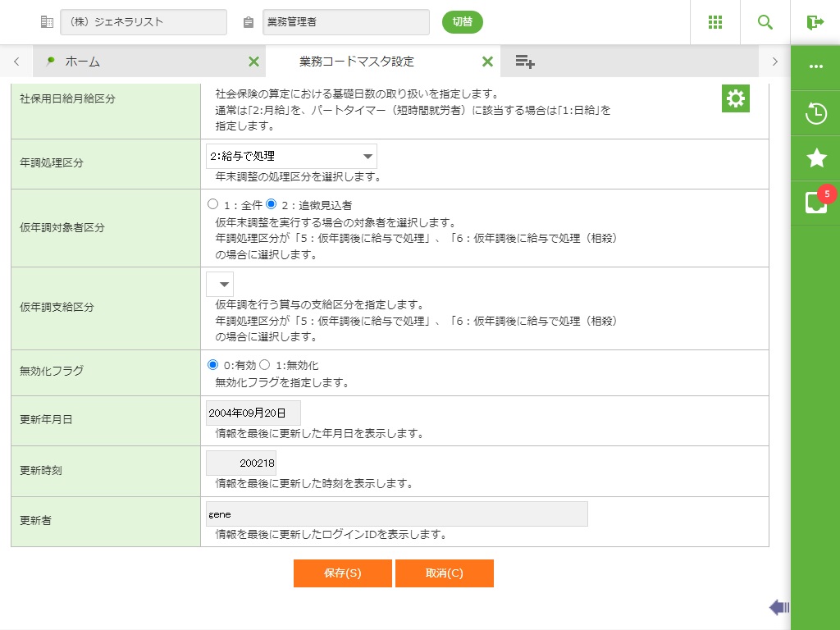Click the green gear settings icon
This screenshot has width=840, height=630.
(736, 99)
